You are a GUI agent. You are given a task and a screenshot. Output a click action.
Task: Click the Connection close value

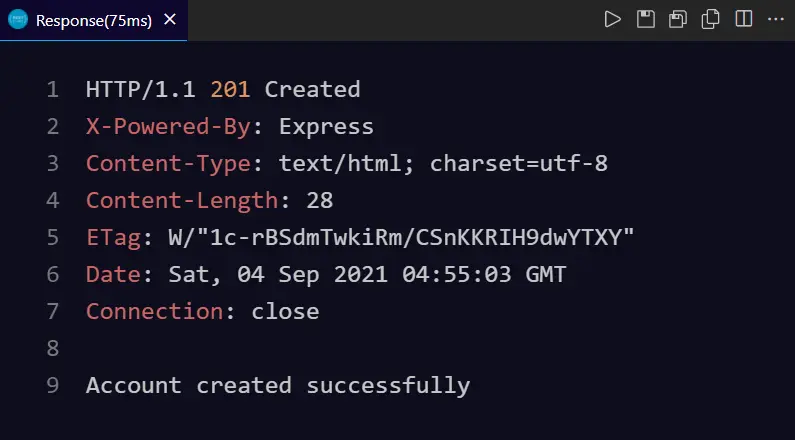click(x=285, y=312)
